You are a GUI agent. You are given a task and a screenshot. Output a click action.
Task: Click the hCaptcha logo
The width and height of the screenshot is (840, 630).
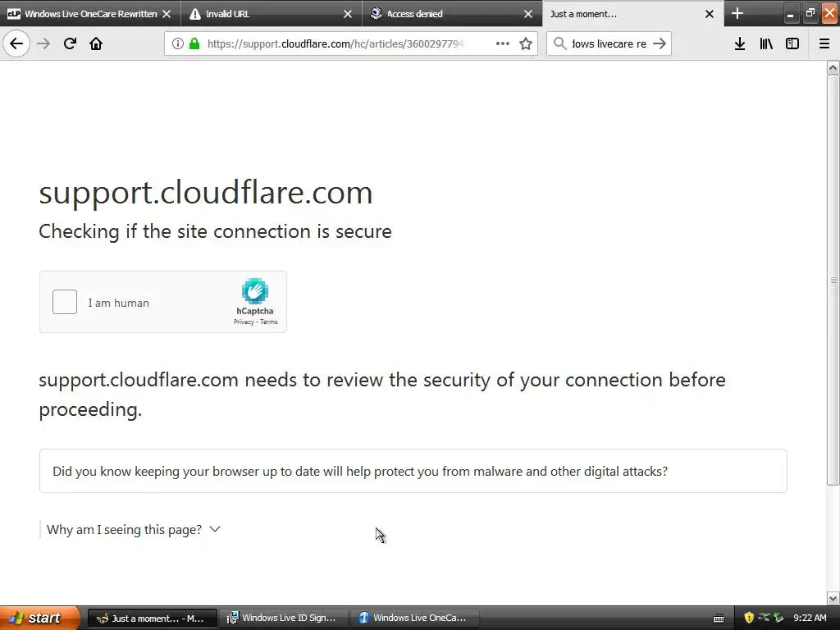[255, 291]
